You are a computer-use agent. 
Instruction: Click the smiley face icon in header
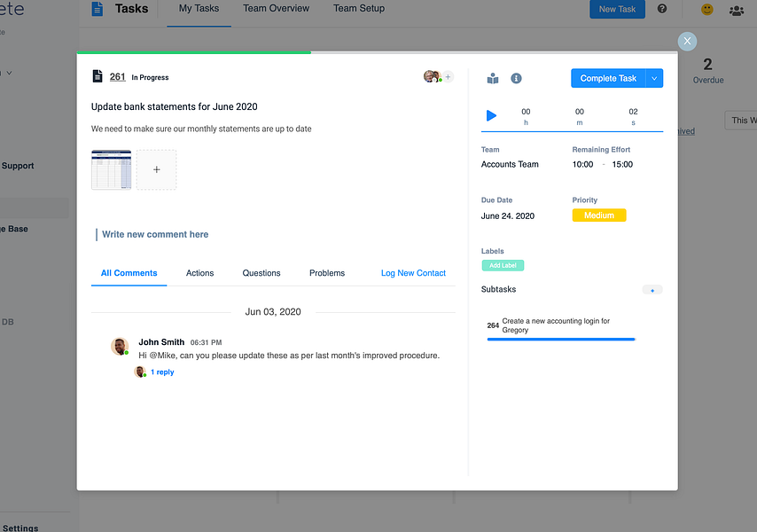coord(706,9)
